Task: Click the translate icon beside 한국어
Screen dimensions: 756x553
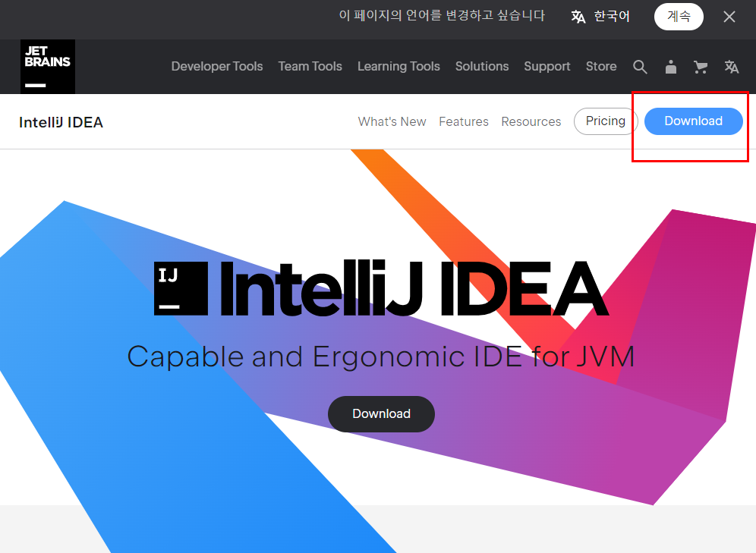Action: pyautogui.click(x=578, y=17)
